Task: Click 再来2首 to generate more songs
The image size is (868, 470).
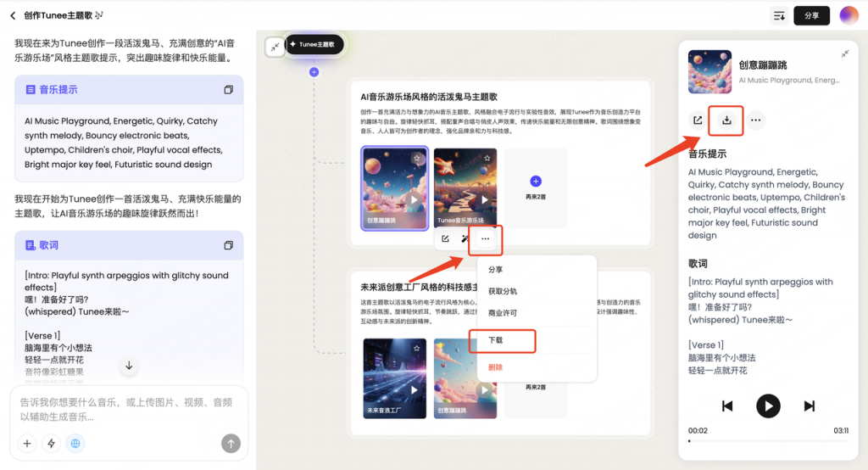Action: click(x=535, y=187)
